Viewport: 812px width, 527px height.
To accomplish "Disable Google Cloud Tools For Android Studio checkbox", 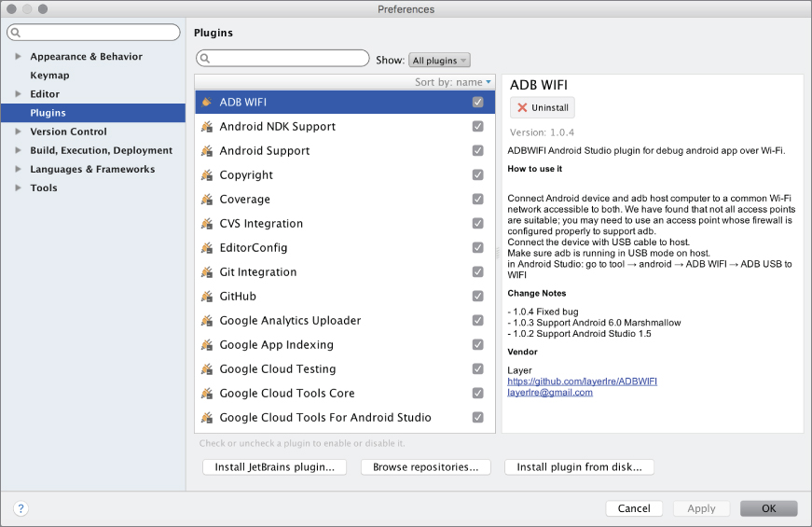I will [478, 417].
